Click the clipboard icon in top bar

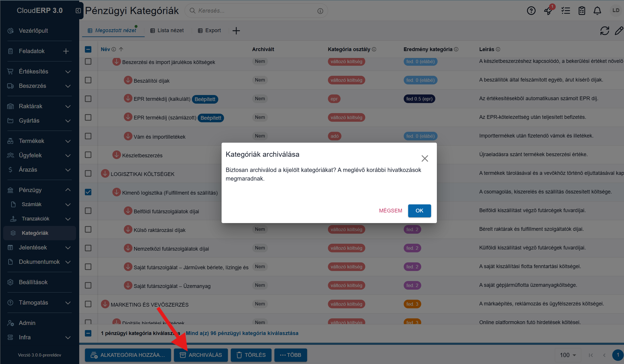pyautogui.click(x=582, y=11)
